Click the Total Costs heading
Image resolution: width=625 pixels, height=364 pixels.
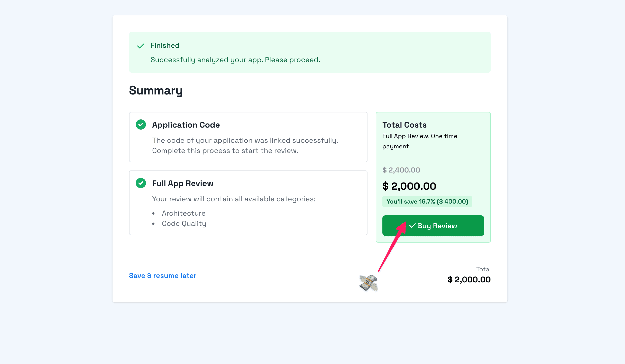coord(404,125)
